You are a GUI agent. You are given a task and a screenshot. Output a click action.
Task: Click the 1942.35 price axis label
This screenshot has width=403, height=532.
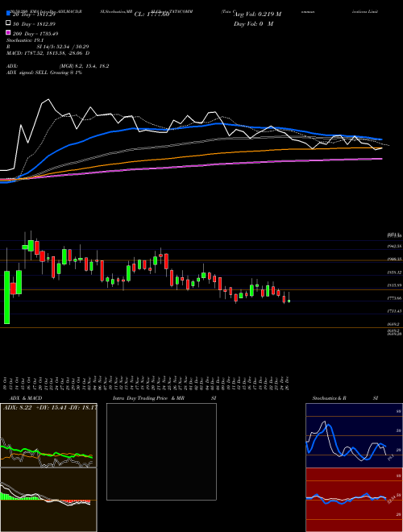394,246
